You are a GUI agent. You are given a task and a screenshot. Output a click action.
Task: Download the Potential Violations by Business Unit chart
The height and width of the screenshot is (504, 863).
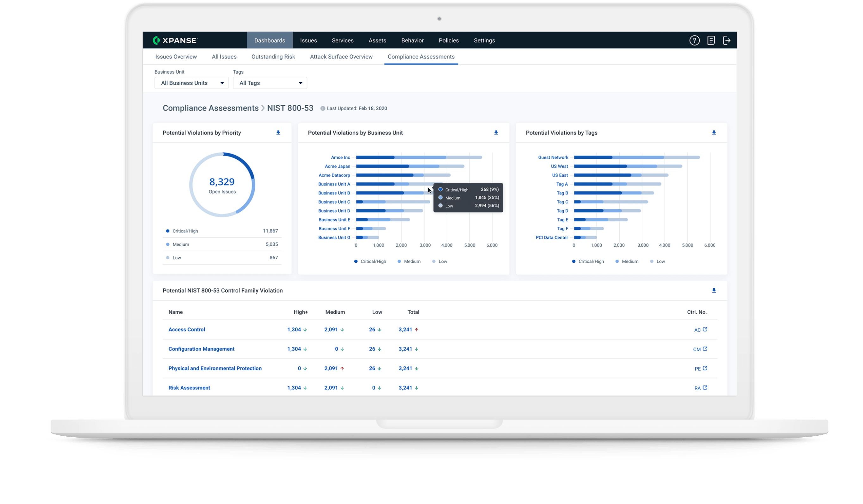[x=496, y=133]
